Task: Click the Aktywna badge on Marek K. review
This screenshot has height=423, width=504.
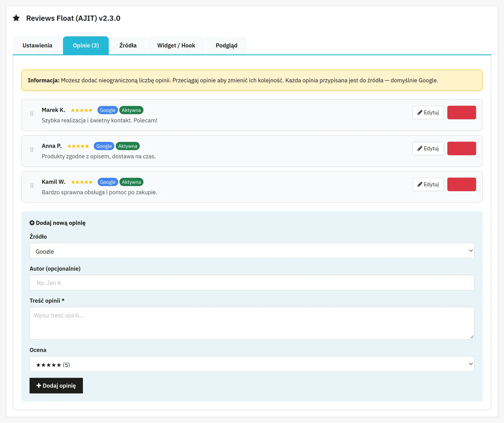Action: click(x=131, y=110)
